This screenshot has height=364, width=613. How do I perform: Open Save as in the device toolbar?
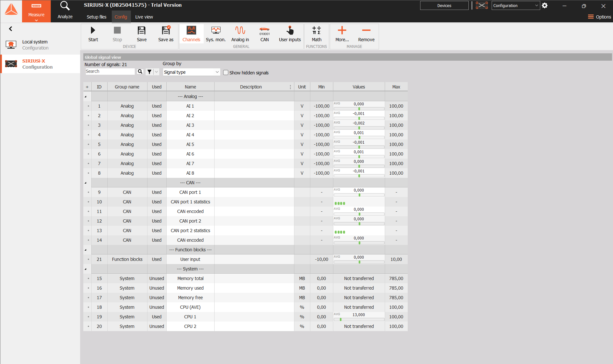pyautogui.click(x=166, y=34)
